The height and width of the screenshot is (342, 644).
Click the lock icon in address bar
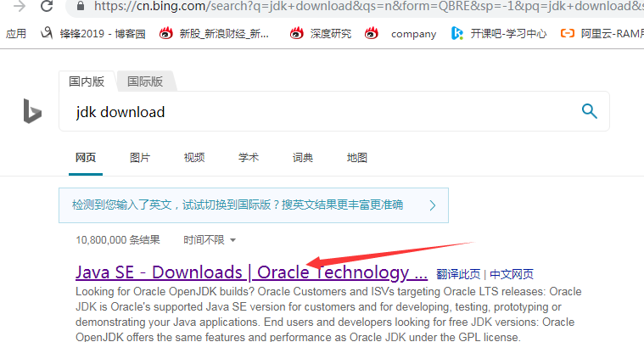[81, 6]
